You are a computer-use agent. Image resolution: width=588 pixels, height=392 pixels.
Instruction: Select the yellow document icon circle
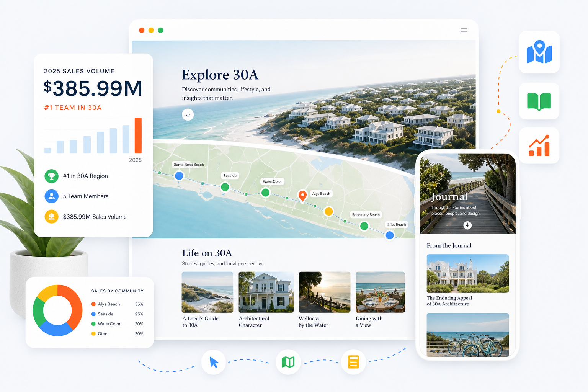tap(353, 362)
